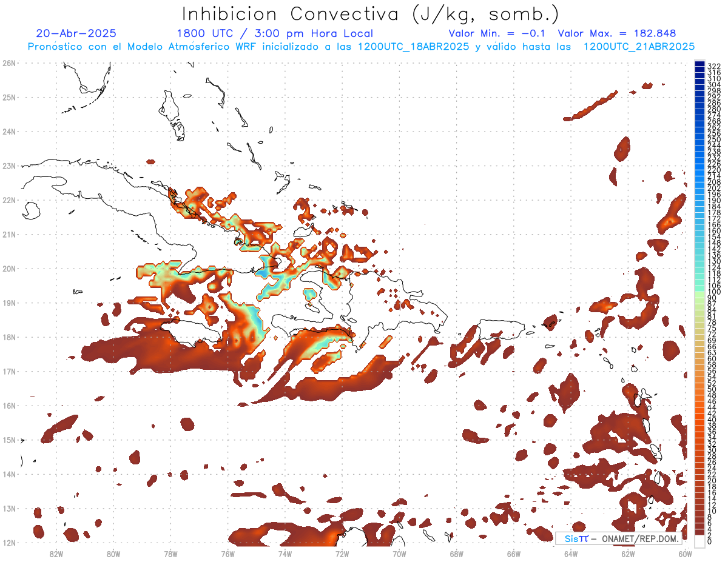Click the 22N latitude label
The image size is (728, 562).
9,200
